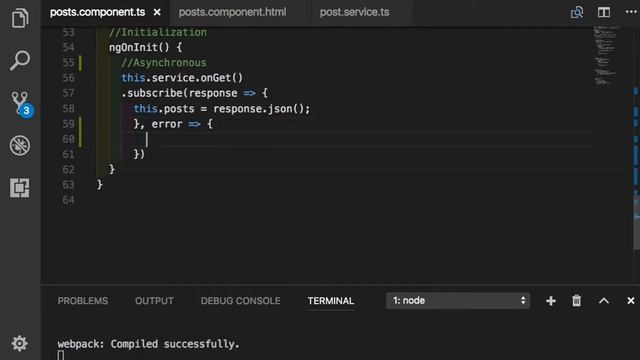The width and height of the screenshot is (640, 360).
Task: Click 'webpack: Compiled successfully.' terminal output
Action: 148,344
